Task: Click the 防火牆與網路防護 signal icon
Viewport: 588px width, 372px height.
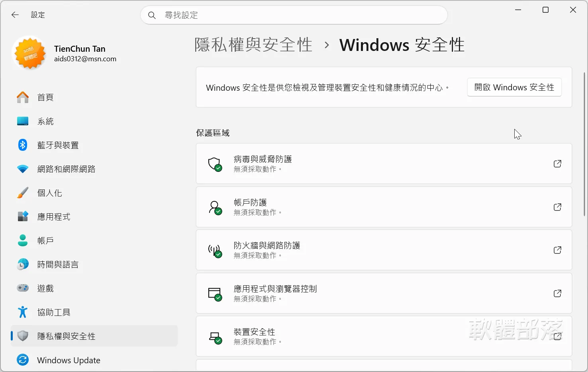Action: tap(215, 250)
